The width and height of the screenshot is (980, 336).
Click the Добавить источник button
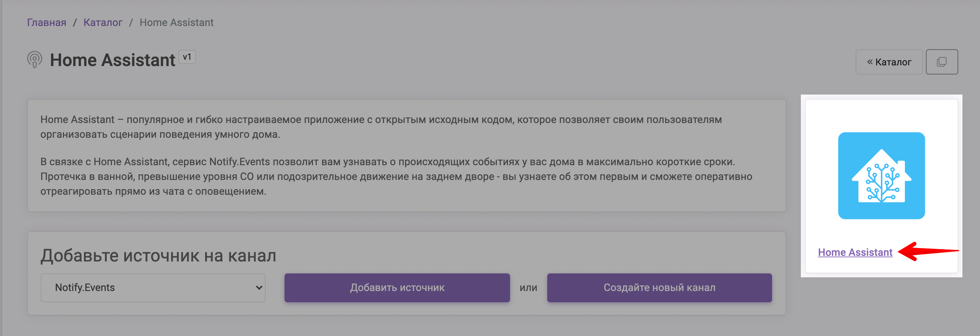tap(397, 288)
